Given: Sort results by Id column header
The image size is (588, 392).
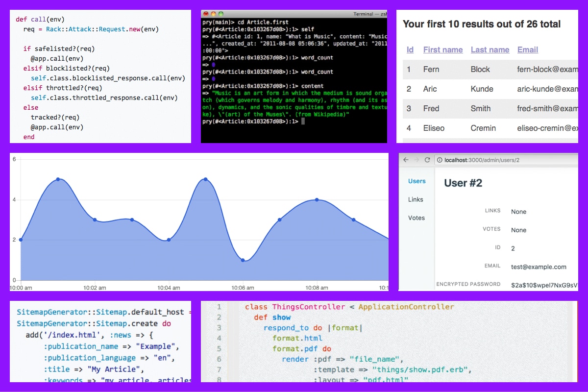Looking at the screenshot, I should [x=410, y=49].
